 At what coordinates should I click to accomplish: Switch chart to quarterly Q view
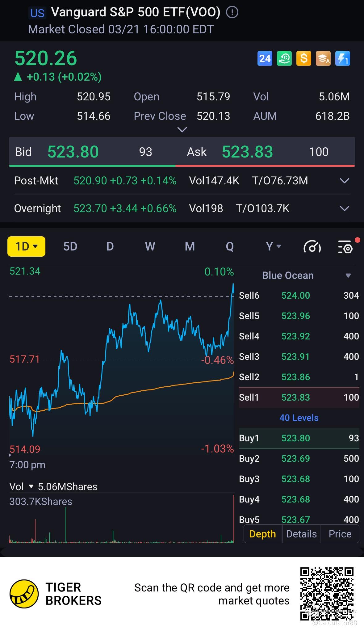230,246
